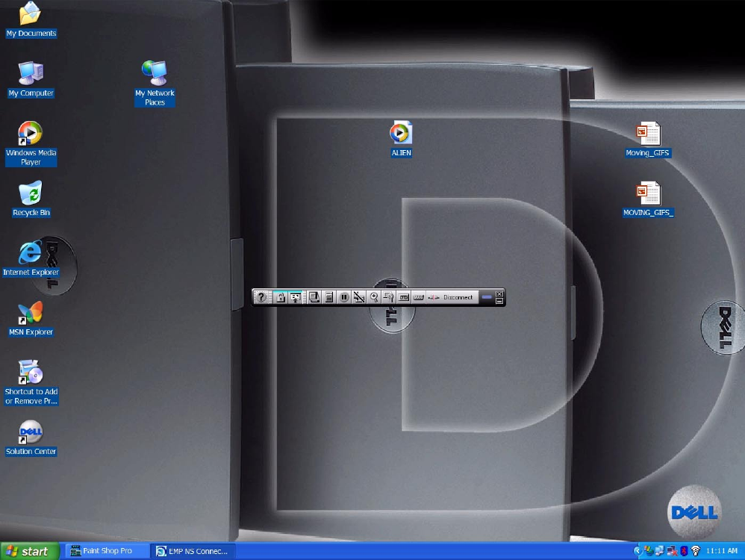Expand hidden tray icons with arrow
The height and width of the screenshot is (560, 745).
tap(638, 551)
